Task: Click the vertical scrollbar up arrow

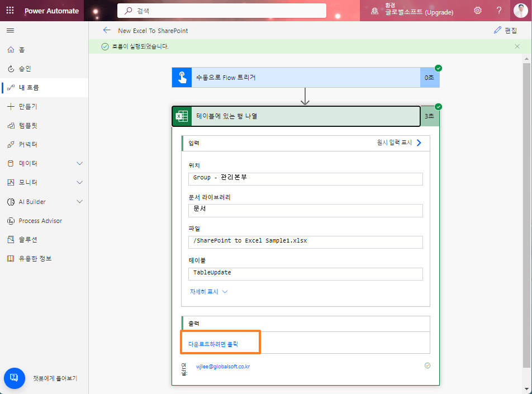Action: 526,58
